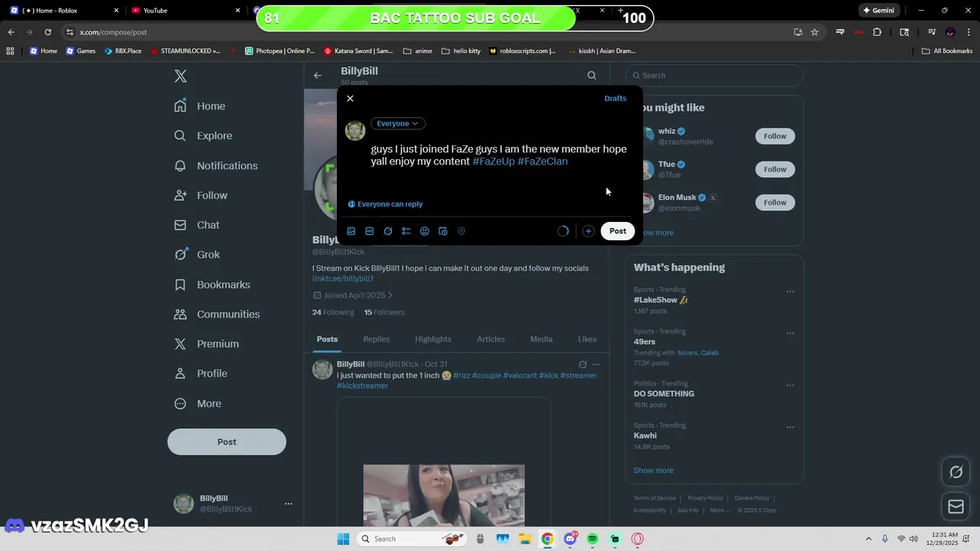
Task: Open Drafts in compose dialog
Action: (x=615, y=99)
